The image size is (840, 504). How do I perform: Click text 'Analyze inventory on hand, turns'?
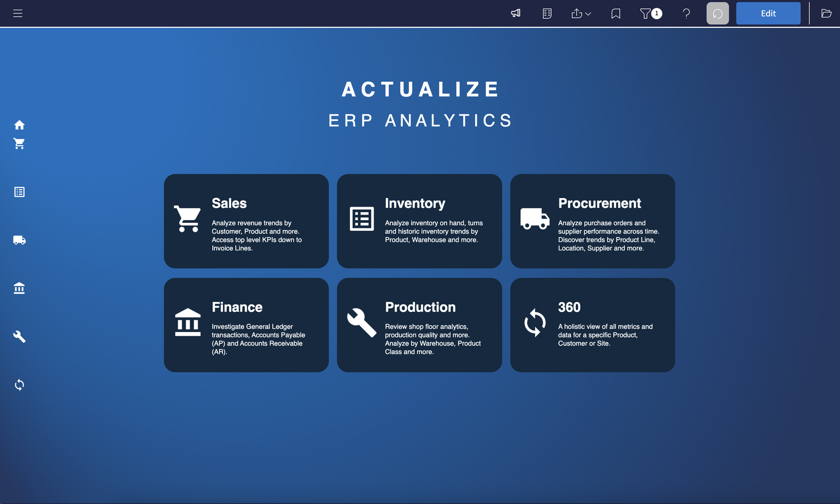[433, 223]
